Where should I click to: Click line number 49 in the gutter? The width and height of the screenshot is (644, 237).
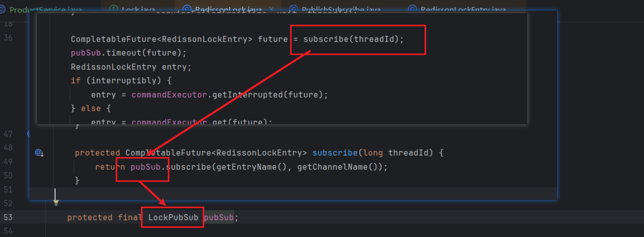(8, 162)
